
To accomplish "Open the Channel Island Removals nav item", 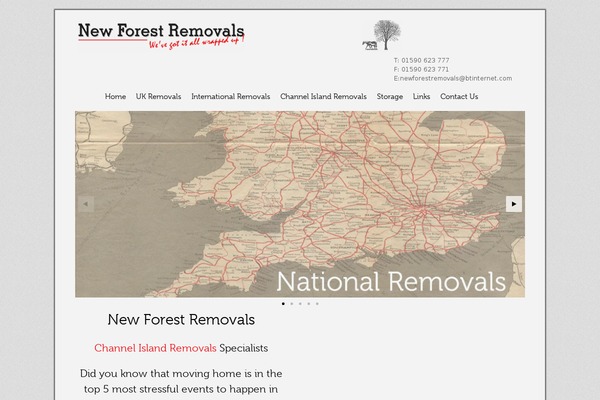I will [323, 97].
